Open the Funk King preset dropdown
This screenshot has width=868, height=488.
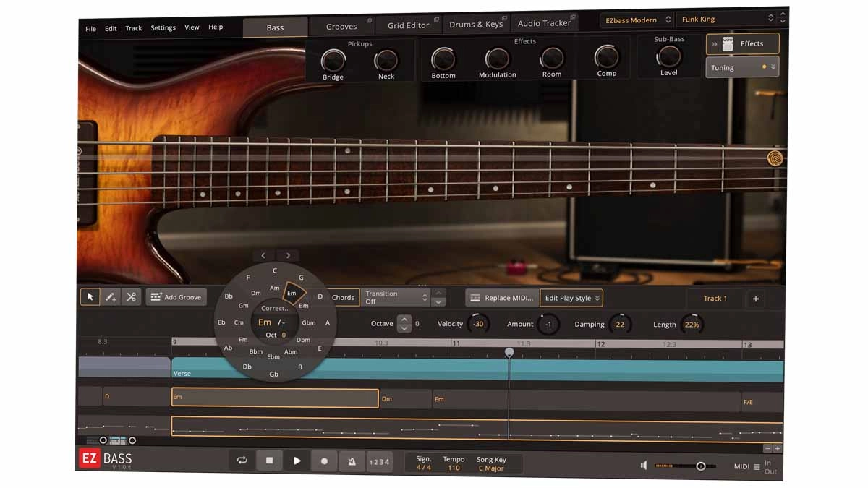(727, 20)
